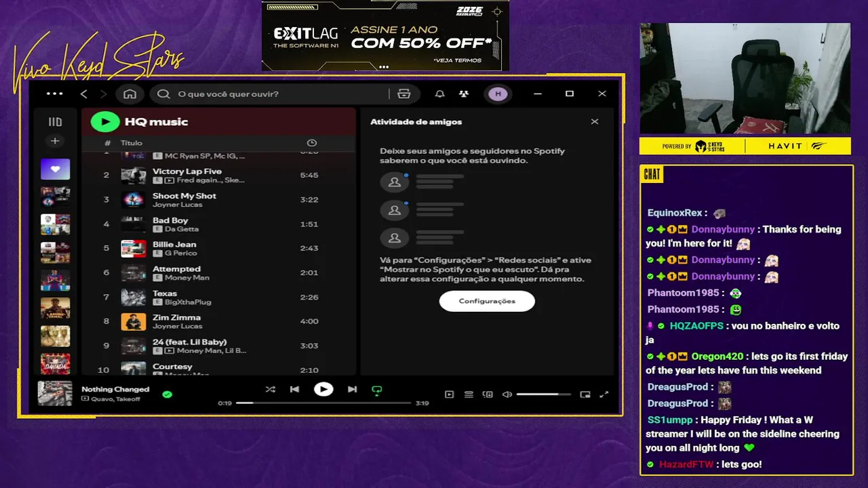This screenshot has width=868, height=488.
Task: Mute with the speaker volume icon
Action: [x=507, y=394]
